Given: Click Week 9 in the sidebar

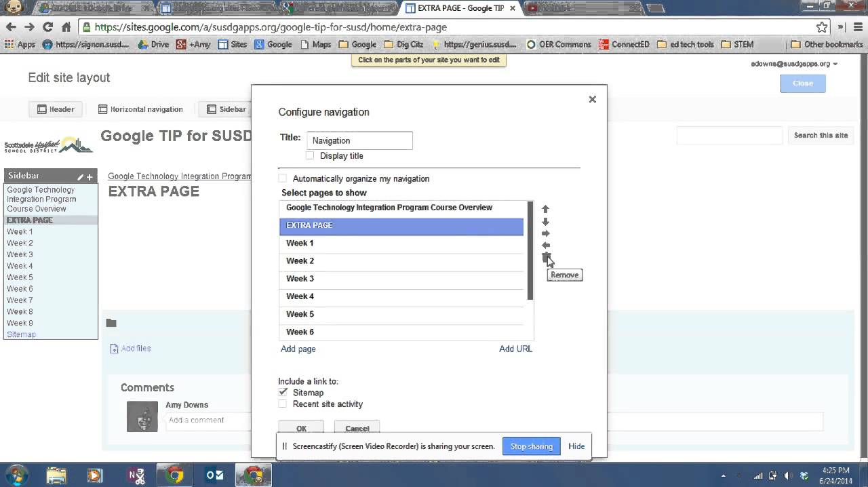Looking at the screenshot, I should (x=20, y=323).
